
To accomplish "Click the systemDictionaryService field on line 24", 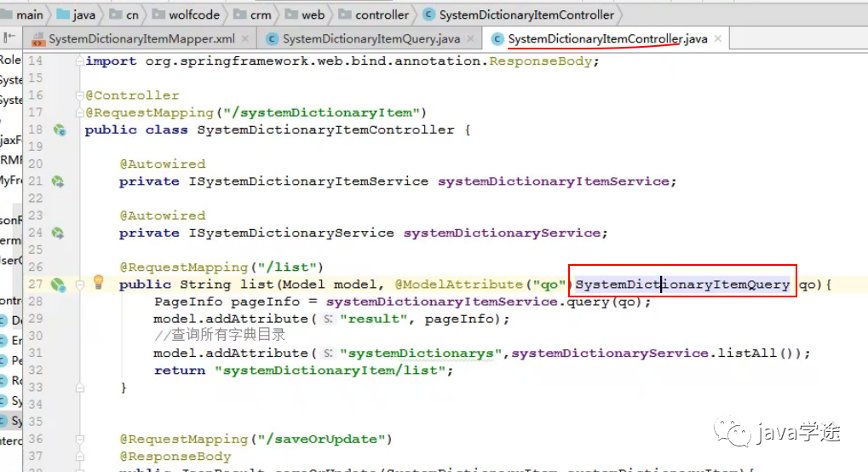I will [502, 233].
